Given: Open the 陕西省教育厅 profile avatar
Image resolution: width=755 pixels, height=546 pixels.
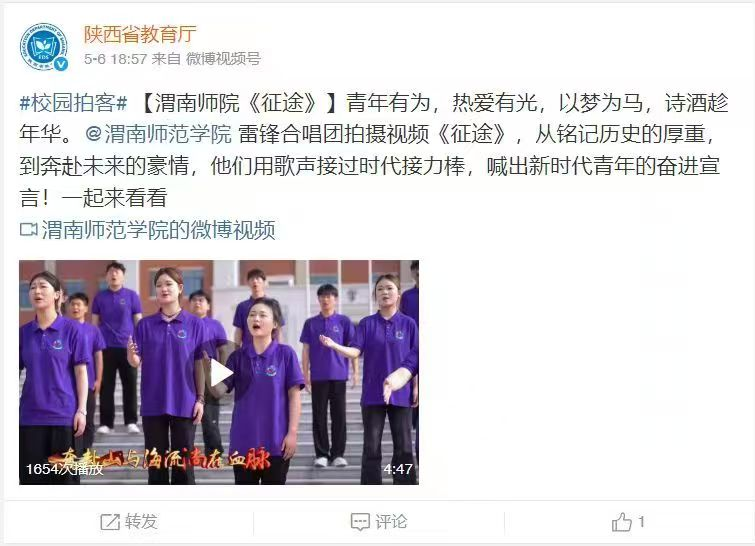Looking at the screenshot, I should click(x=43, y=47).
